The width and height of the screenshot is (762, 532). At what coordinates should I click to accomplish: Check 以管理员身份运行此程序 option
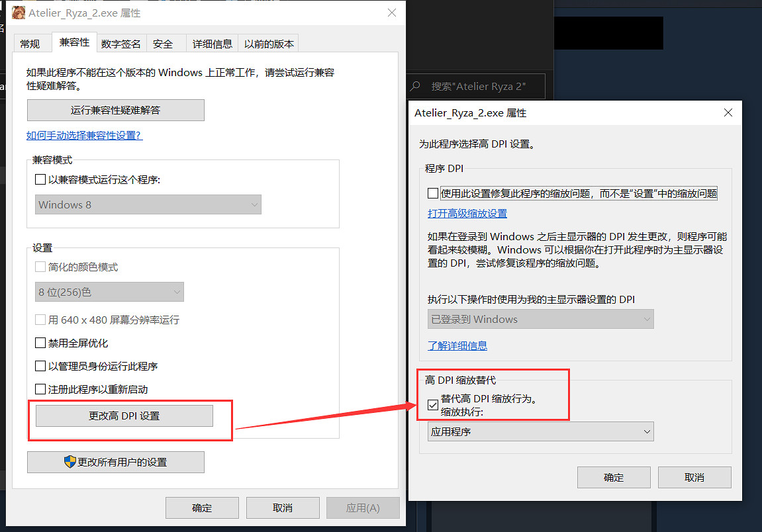click(x=40, y=366)
